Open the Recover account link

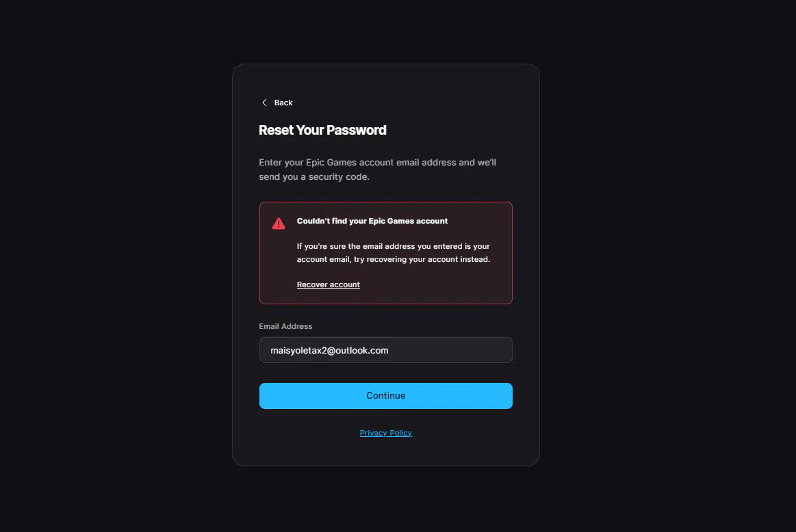(x=328, y=284)
